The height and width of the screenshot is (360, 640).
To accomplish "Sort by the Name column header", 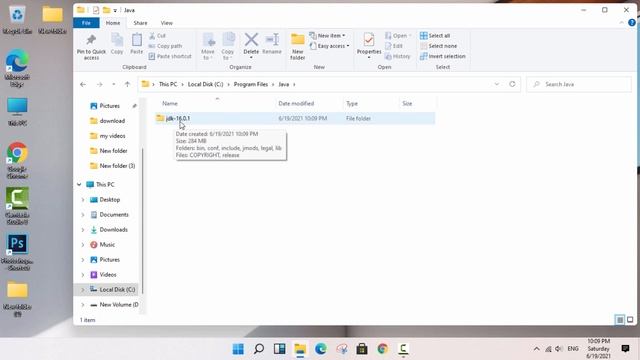I will (170, 104).
